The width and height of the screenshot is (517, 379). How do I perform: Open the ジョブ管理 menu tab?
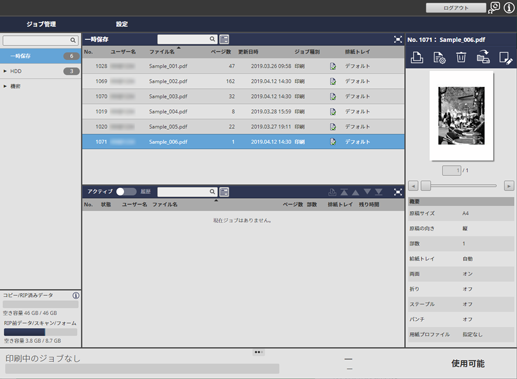[41, 24]
